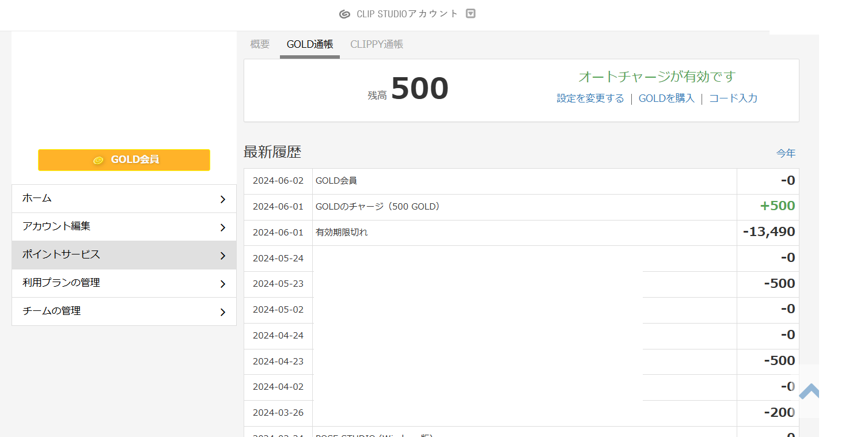Click the -500 amount in the 2024-04-23 row

780,361
